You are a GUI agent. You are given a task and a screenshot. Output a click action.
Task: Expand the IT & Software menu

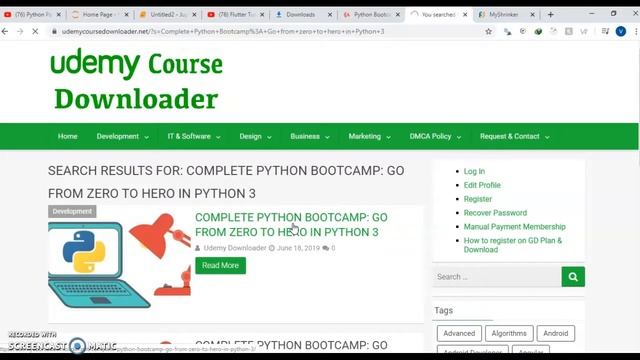click(x=194, y=136)
